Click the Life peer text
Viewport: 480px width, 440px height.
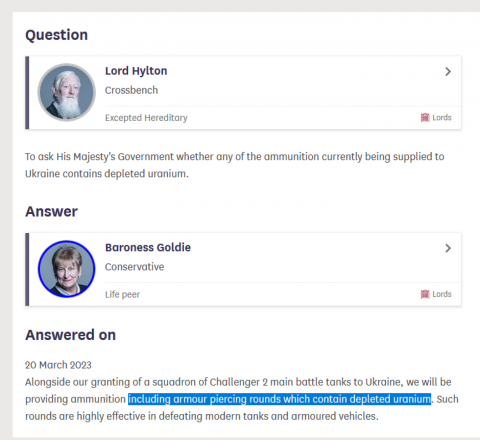tap(122, 294)
